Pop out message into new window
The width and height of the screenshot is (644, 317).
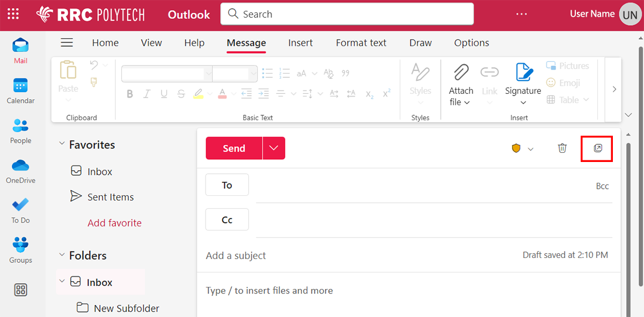point(597,149)
